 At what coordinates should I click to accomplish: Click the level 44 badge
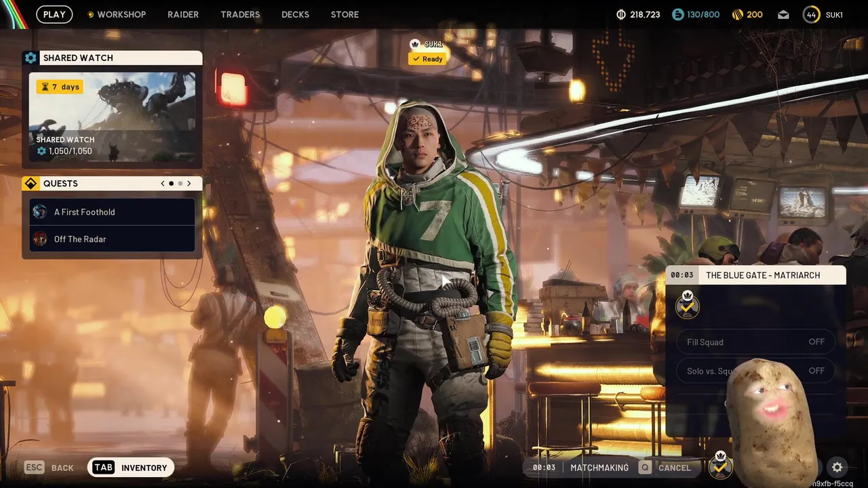[x=811, y=14]
